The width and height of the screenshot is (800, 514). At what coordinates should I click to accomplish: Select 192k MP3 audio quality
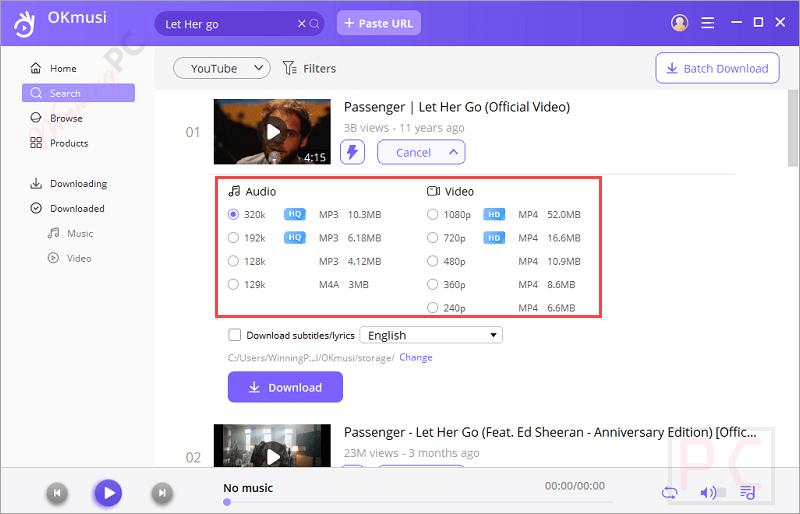coord(233,238)
